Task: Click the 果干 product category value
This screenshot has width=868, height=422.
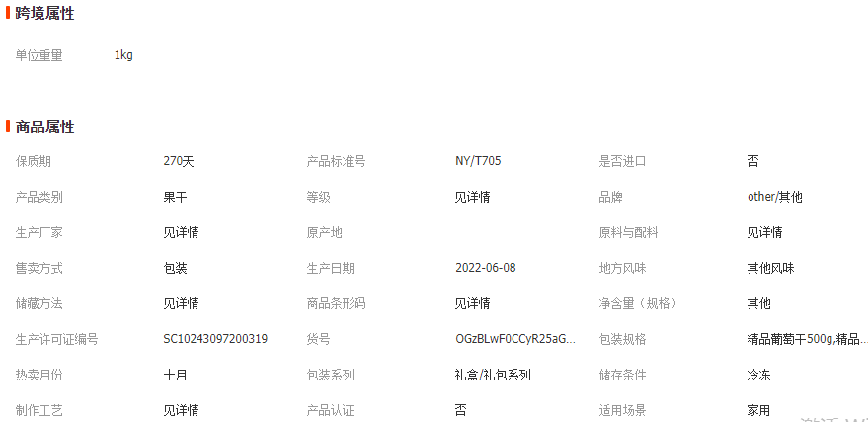Action: (x=175, y=197)
